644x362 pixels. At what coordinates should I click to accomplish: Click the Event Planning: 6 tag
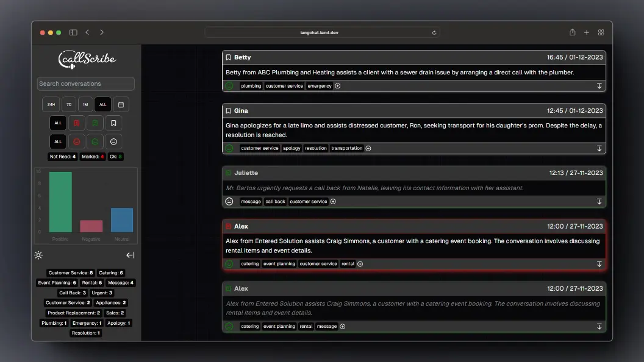pos(57,283)
